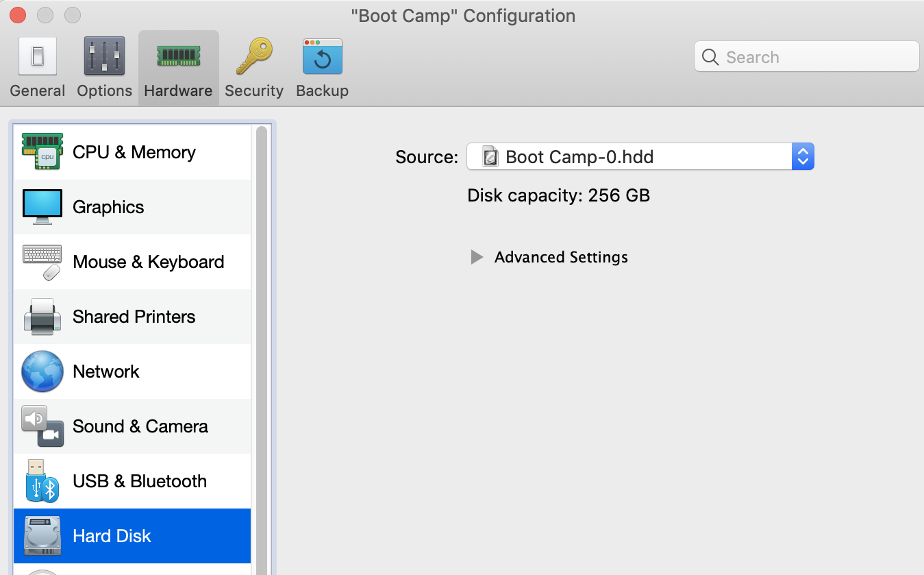Select the Graphics monitor icon
This screenshot has height=575, width=924.
tap(42, 207)
